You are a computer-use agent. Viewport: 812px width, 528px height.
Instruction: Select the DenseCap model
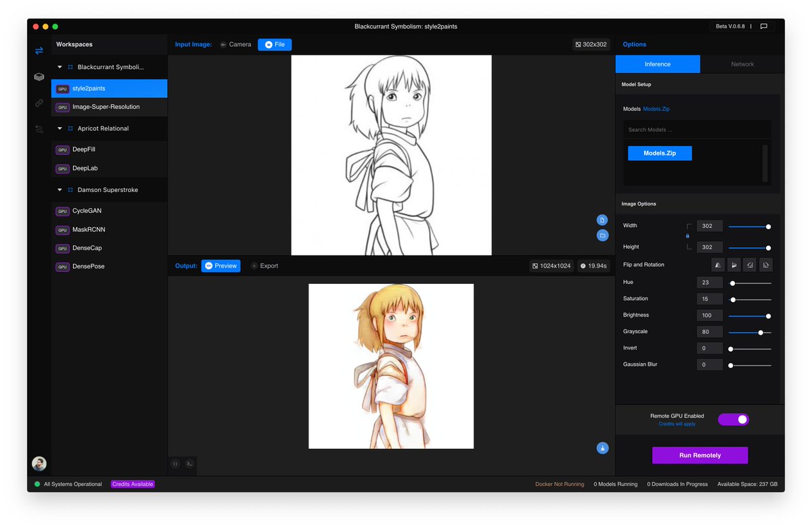click(x=110, y=248)
